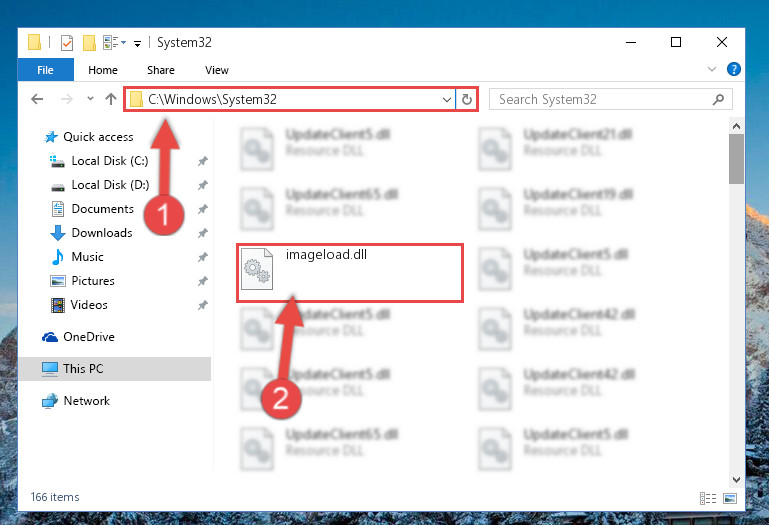Switch to details view in status bar

[x=708, y=499]
